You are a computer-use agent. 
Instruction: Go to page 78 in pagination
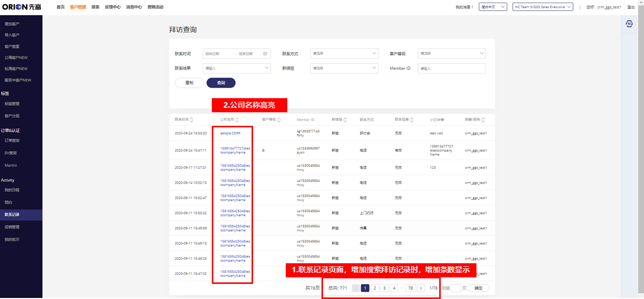pos(411,288)
